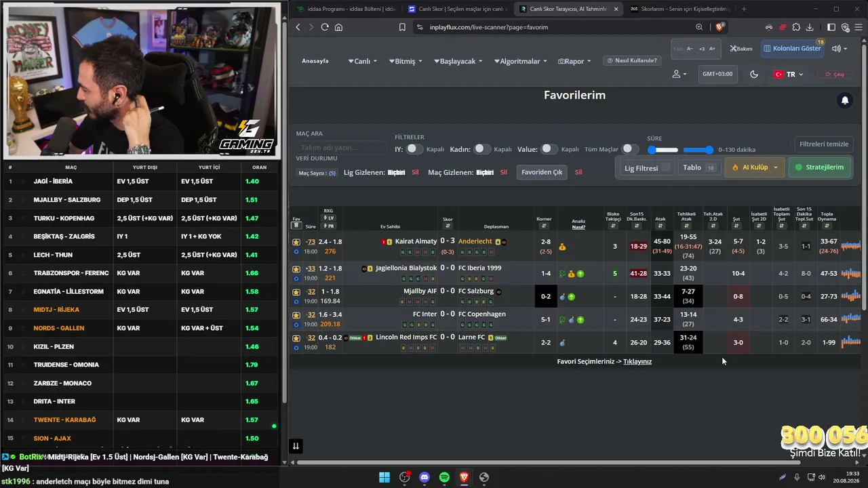Image resolution: width=868 pixels, height=488 pixels.
Task: Open the activity chart for Kairat Almaty row
Action: coord(850,245)
